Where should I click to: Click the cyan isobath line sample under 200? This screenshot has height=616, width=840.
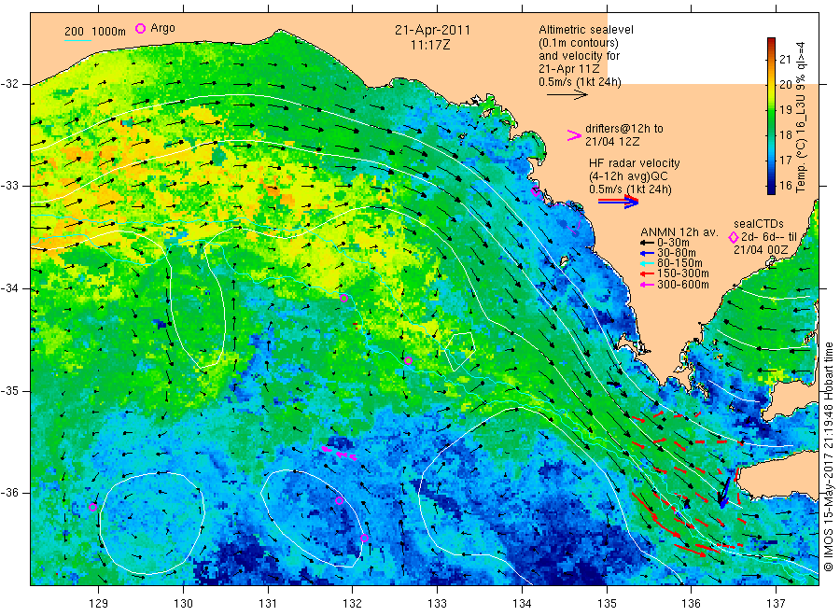77,40
